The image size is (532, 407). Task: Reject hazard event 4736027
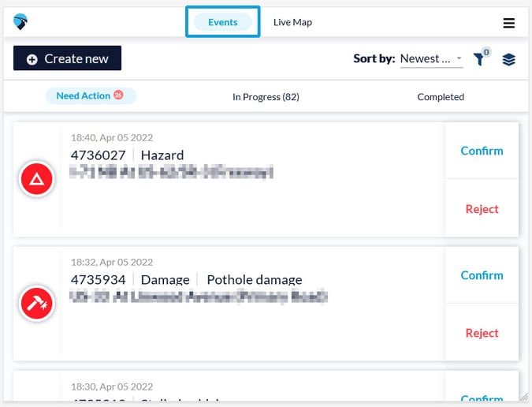pyautogui.click(x=482, y=209)
